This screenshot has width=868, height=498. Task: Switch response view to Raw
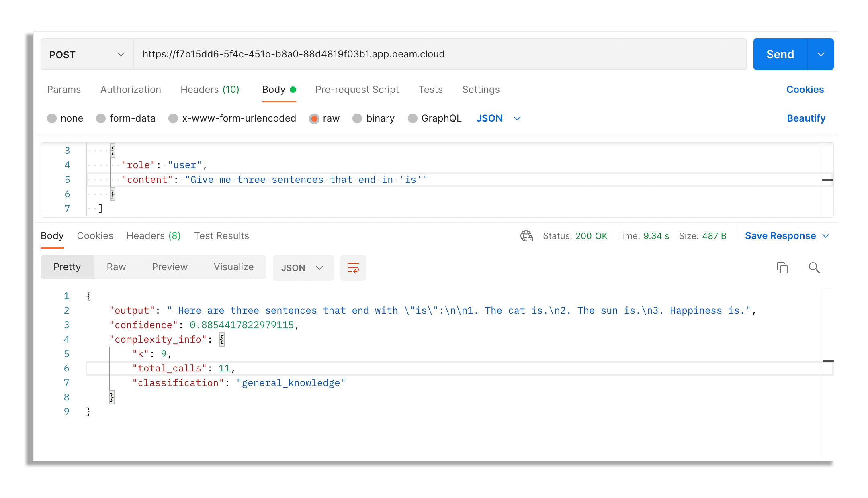point(116,267)
